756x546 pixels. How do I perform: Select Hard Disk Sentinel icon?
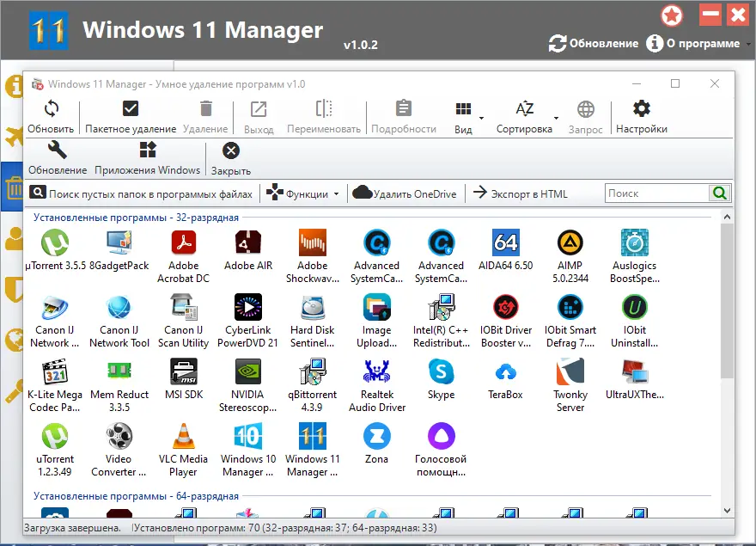pos(313,307)
